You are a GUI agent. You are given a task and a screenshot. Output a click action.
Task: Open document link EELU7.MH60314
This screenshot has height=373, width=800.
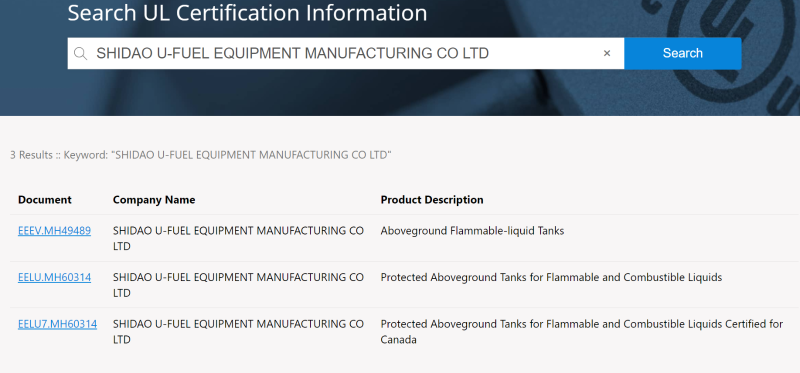pos(57,324)
